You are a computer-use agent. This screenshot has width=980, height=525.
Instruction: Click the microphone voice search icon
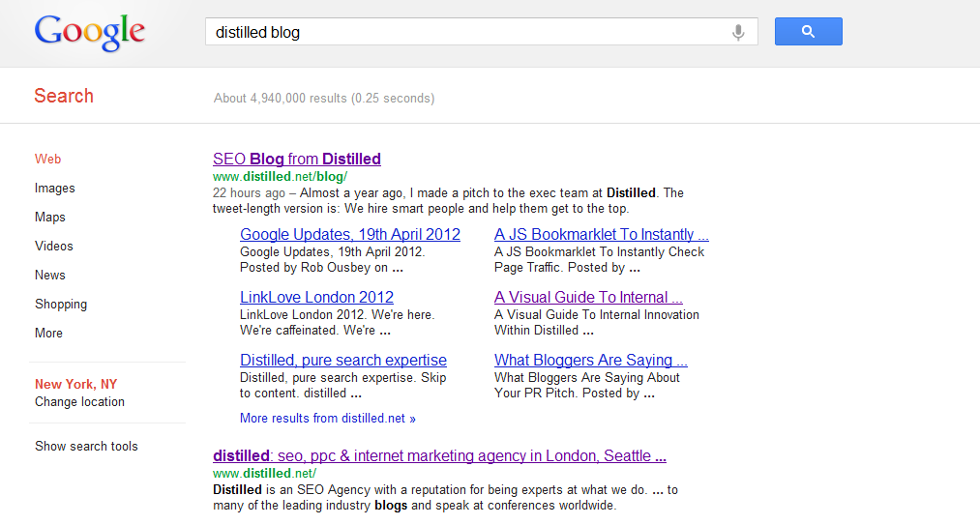(x=738, y=32)
